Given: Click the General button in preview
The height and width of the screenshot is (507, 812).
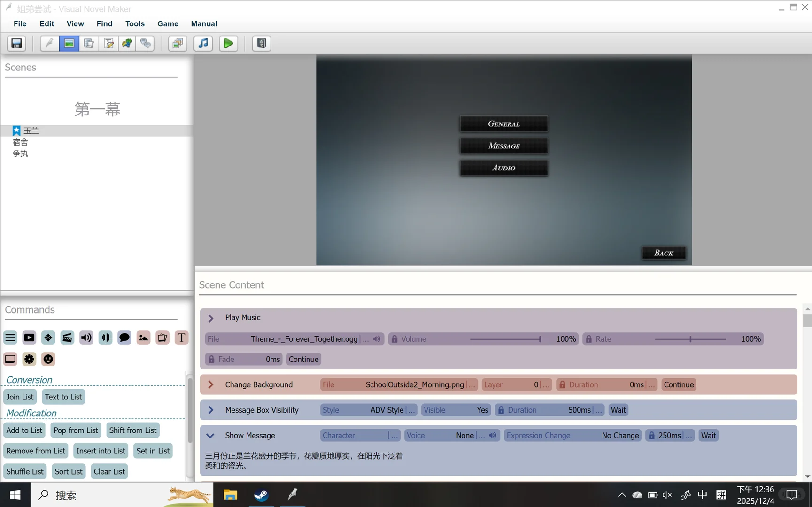Looking at the screenshot, I should click(x=503, y=124).
